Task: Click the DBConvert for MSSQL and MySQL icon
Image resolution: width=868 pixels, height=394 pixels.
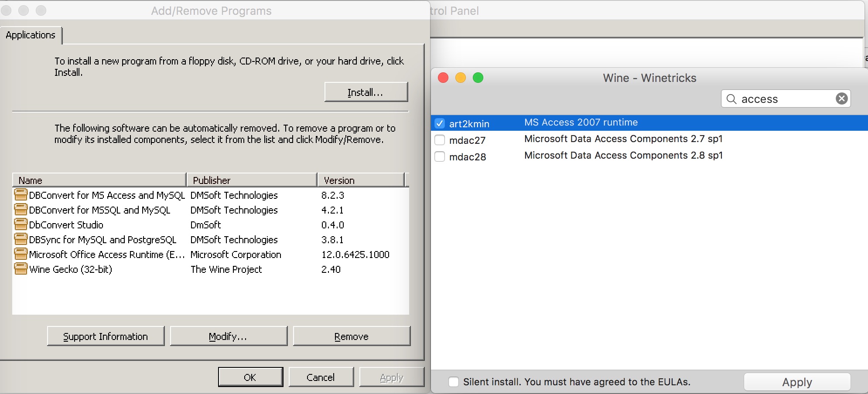Action: [x=21, y=210]
